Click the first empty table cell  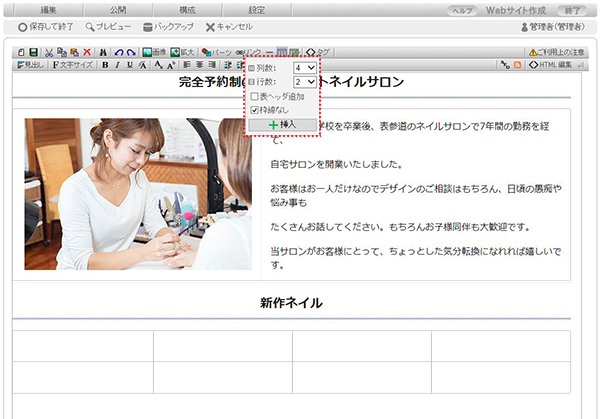pyautogui.click(x=83, y=346)
